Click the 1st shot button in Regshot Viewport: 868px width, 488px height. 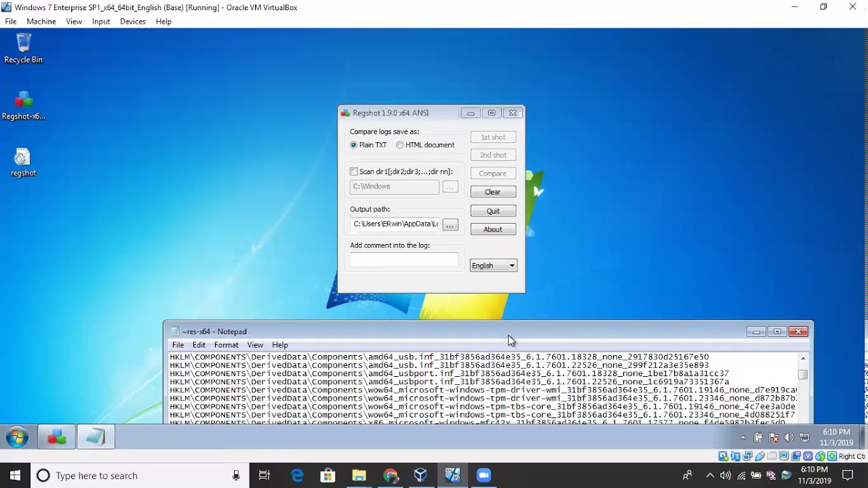(x=493, y=137)
